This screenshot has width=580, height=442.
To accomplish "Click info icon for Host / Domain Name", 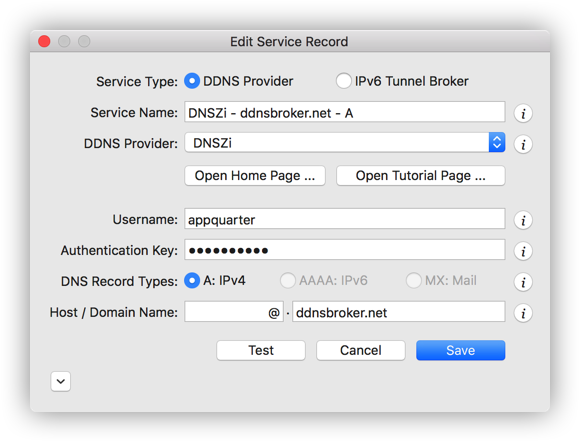I will tap(523, 313).
